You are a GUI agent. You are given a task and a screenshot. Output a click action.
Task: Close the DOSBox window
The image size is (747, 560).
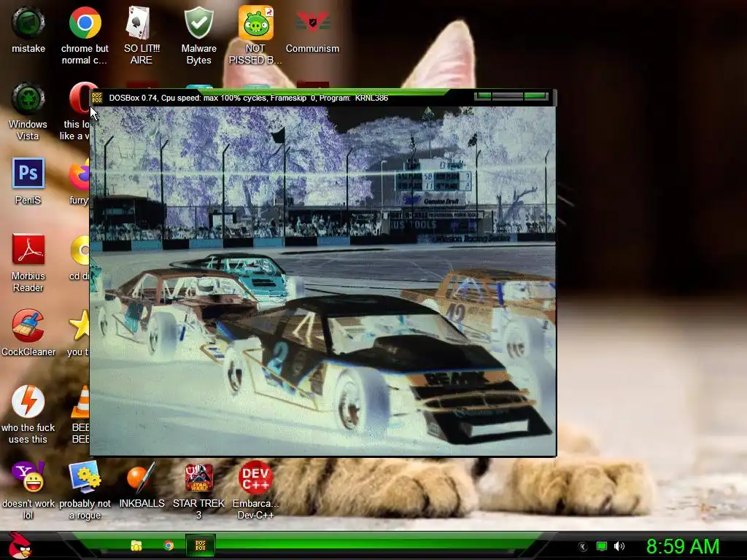coord(535,96)
